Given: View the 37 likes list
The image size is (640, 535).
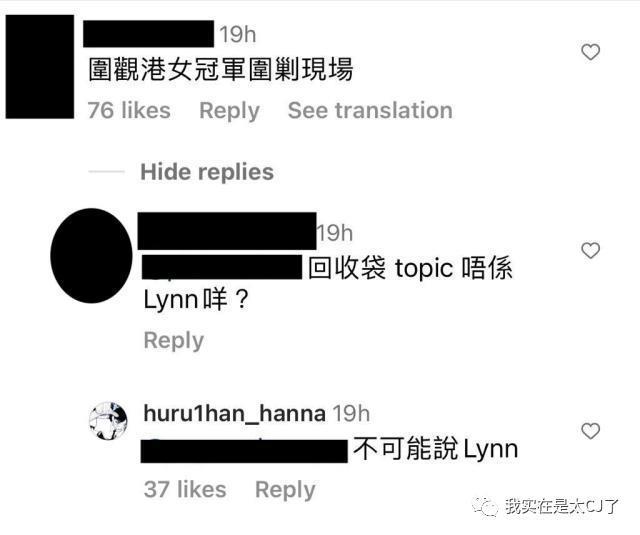Looking at the screenshot, I should click(185, 489).
